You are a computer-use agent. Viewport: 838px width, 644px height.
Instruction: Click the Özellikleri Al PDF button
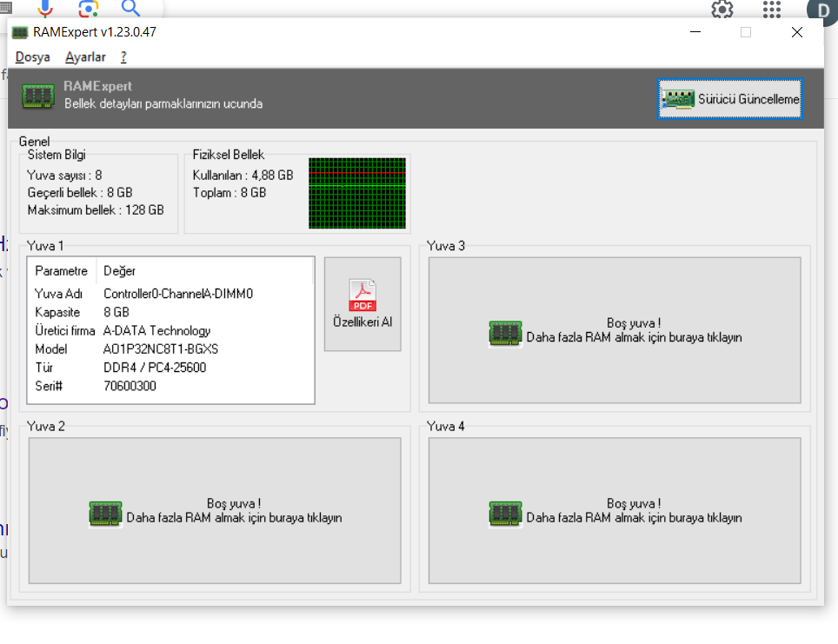pyautogui.click(x=362, y=304)
